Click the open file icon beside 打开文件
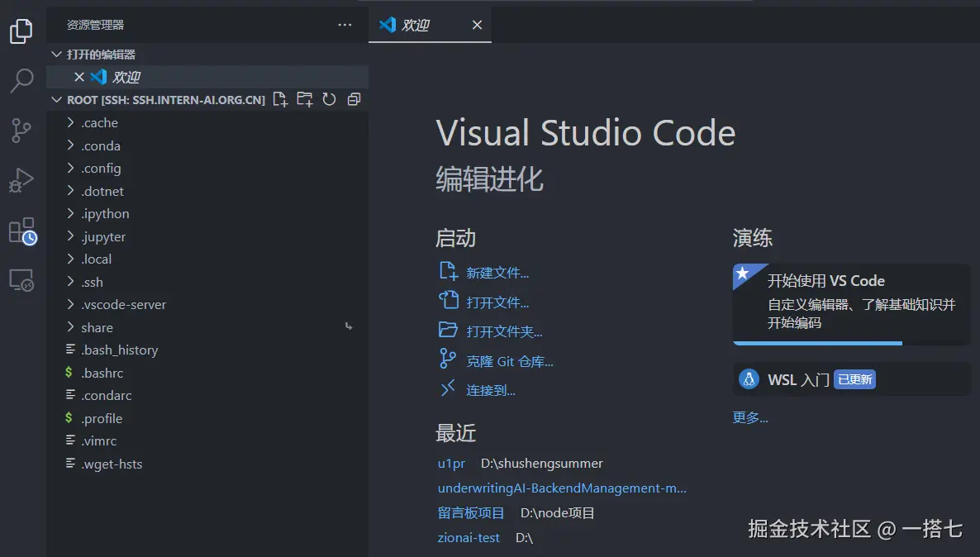Screen dimensions: 980x557 pyautogui.click(x=448, y=301)
